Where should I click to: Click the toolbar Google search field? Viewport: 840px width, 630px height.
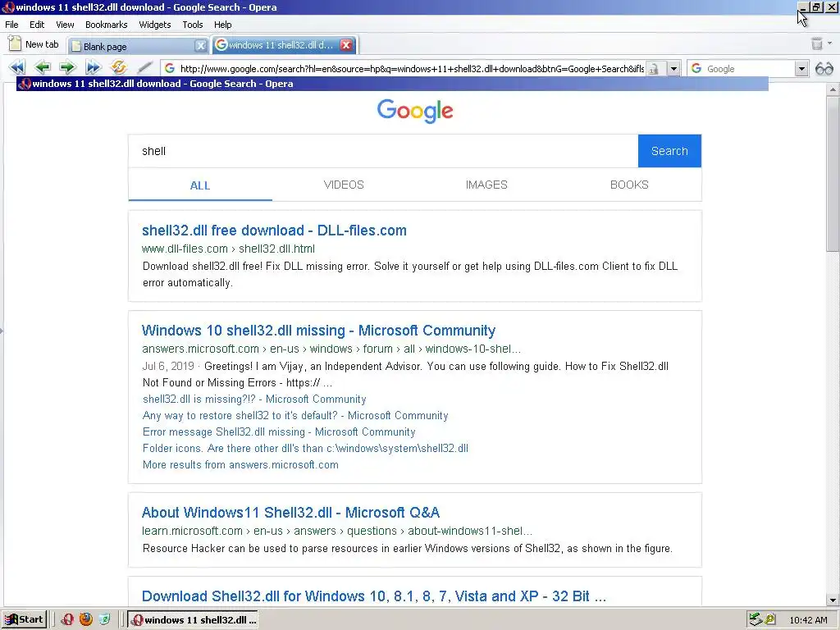pos(748,69)
